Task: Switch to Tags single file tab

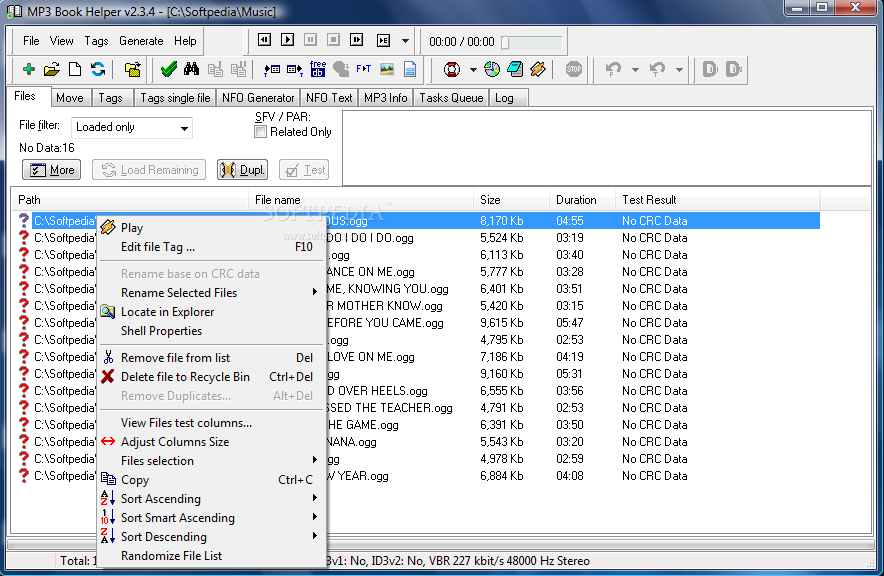Action: point(175,98)
